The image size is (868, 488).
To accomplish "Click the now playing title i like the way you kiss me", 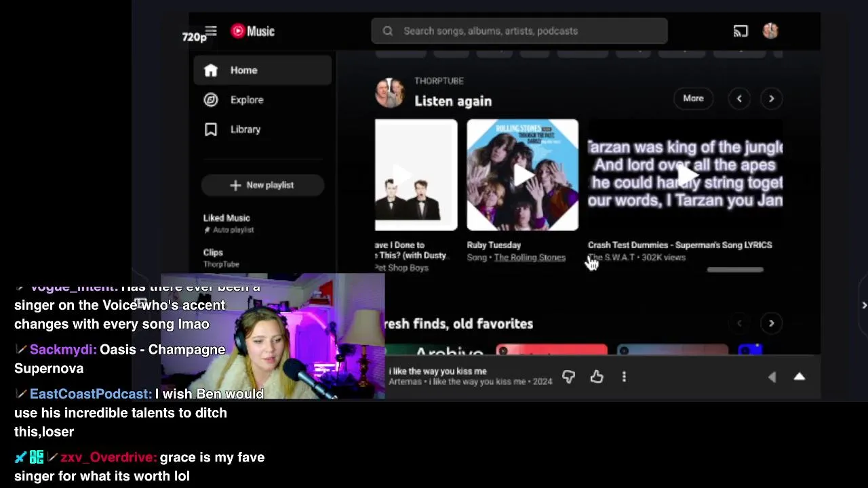I will (x=438, y=371).
